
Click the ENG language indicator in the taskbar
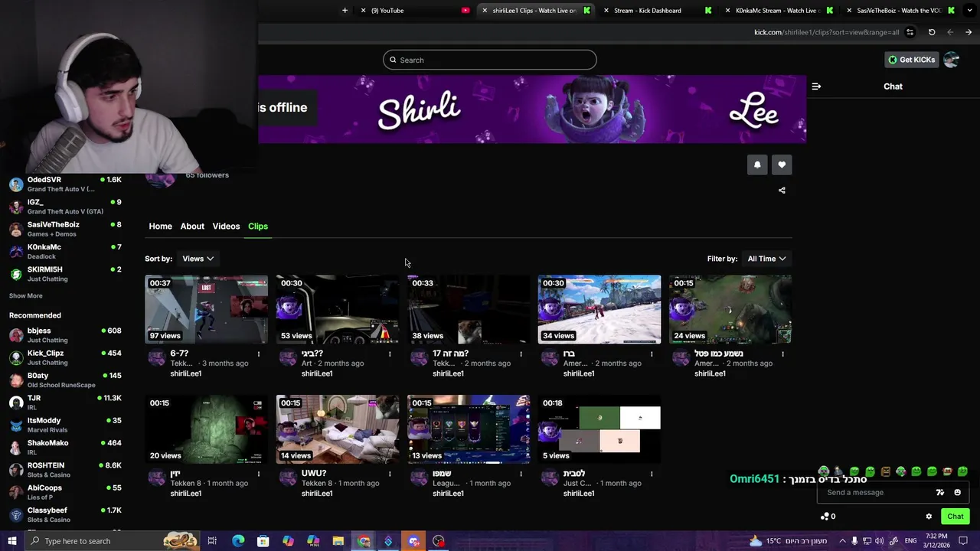click(x=911, y=541)
